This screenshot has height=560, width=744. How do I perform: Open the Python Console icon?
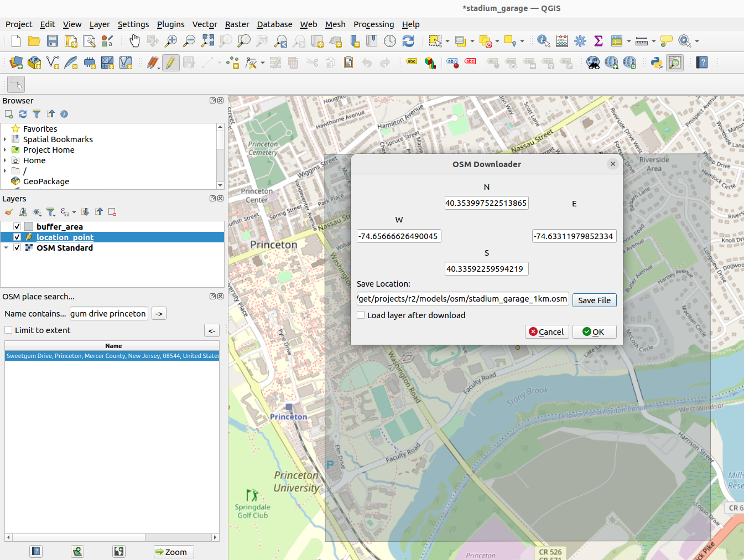657,63
